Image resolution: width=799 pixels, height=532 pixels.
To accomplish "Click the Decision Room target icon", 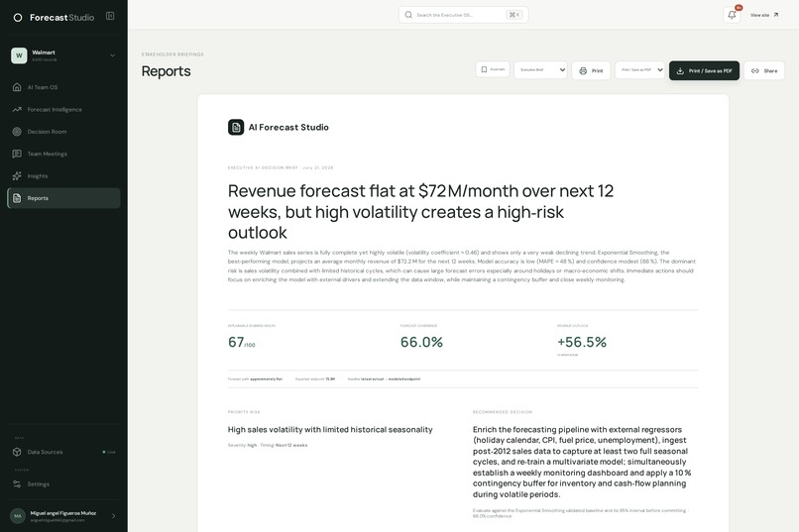I will 17,132.
